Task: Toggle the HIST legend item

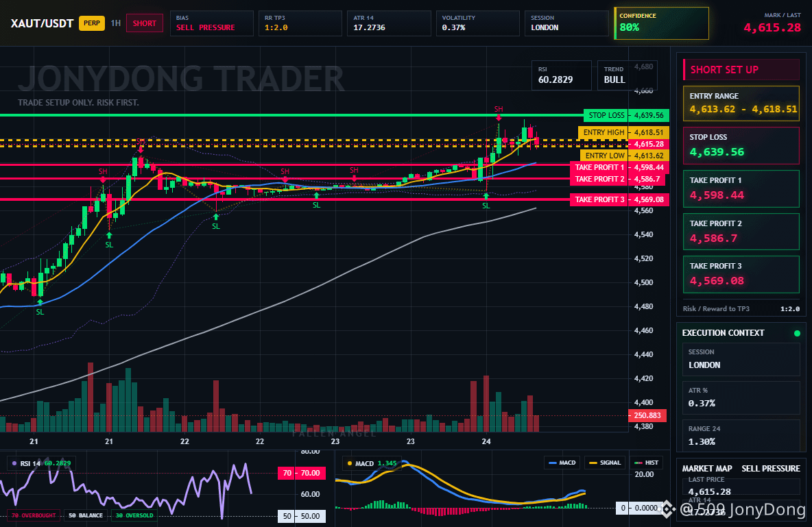Action: pos(646,463)
